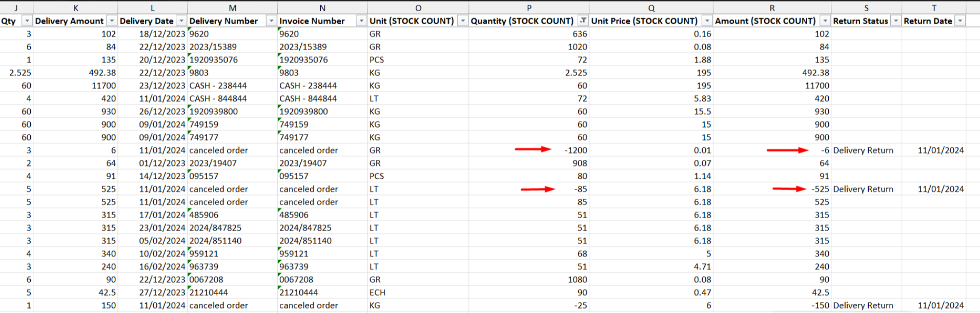
Task: Open the Return Status filter dropdown
Action: (895, 21)
